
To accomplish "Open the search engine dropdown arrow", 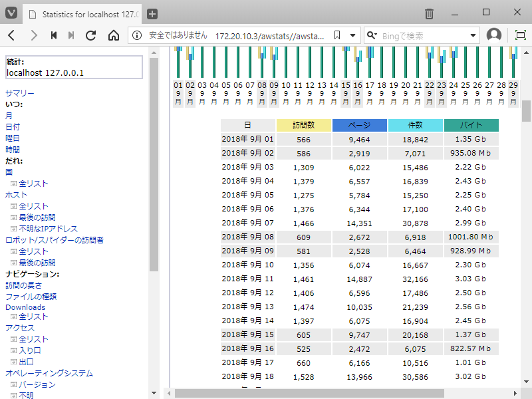I will pyautogui.click(x=473, y=35).
